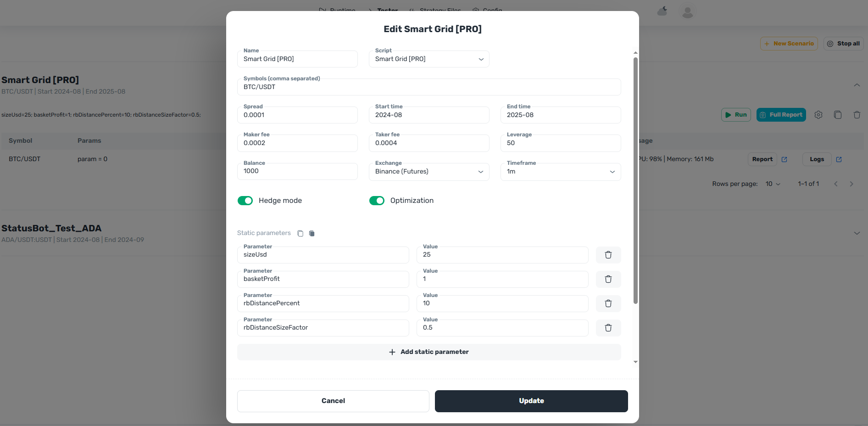
Task: Click the dark theme moon icon
Action: (662, 11)
